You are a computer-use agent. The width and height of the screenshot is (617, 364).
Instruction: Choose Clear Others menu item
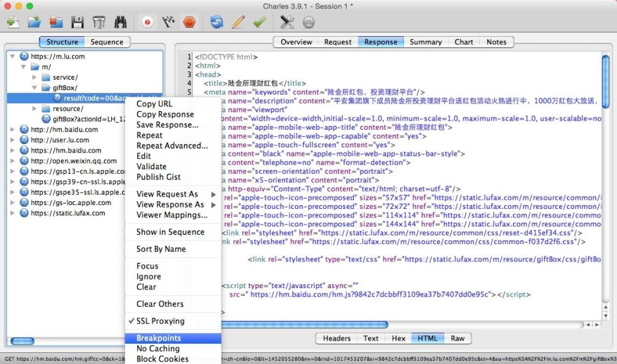coord(160,304)
